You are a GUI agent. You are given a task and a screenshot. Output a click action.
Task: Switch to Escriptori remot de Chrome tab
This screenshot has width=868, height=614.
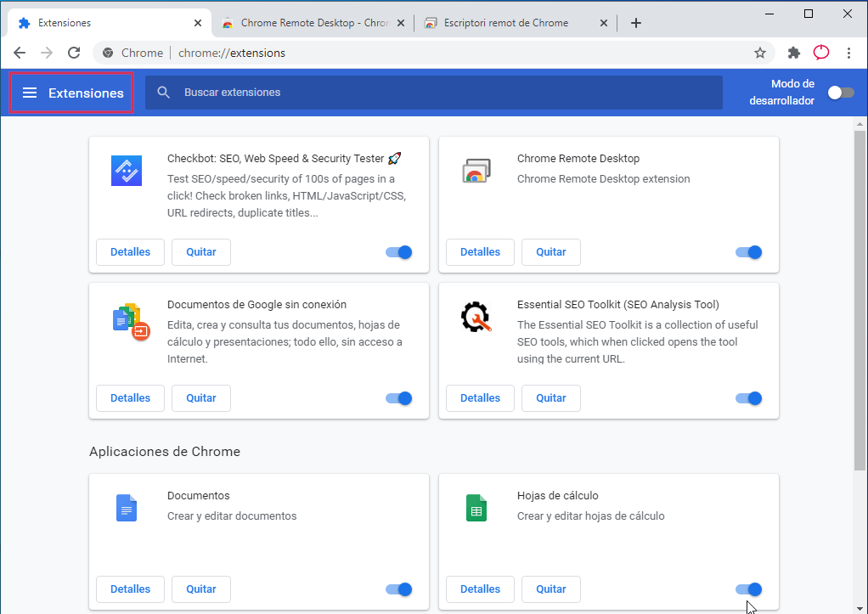point(516,23)
